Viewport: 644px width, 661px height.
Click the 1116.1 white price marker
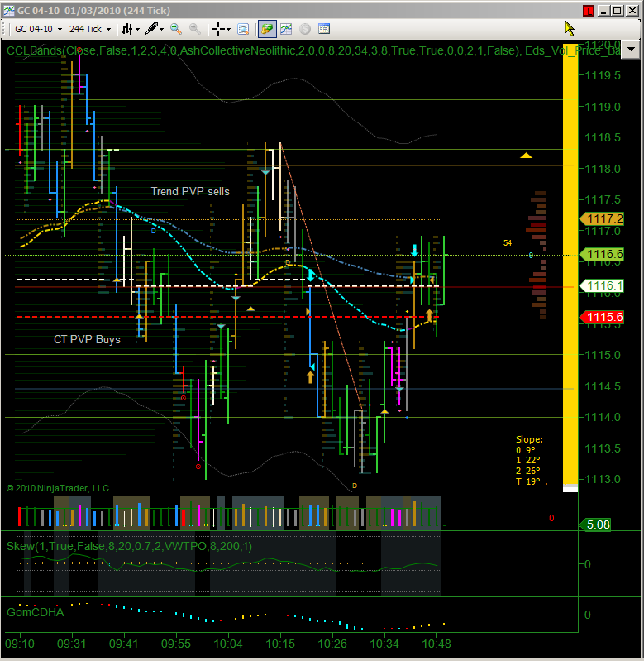[602, 285]
